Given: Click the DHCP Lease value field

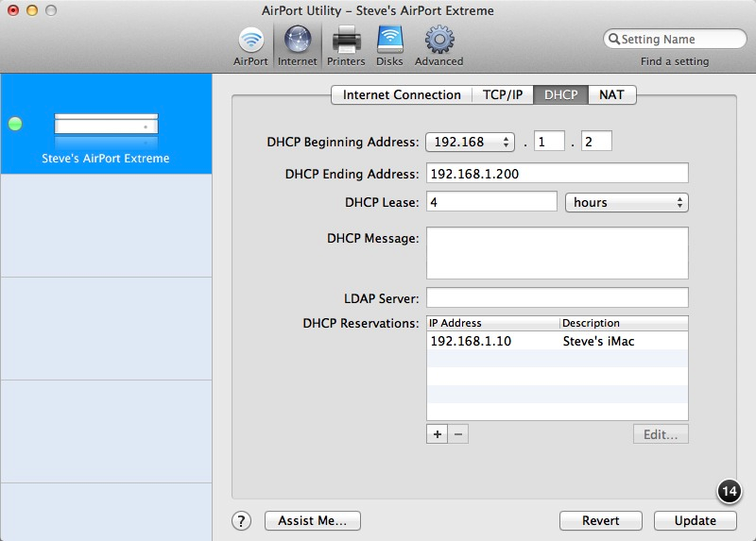Looking at the screenshot, I should (491, 202).
